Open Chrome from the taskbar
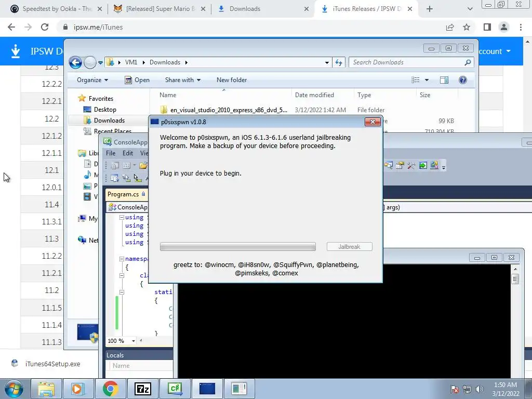The width and height of the screenshot is (532, 399). coord(111,389)
